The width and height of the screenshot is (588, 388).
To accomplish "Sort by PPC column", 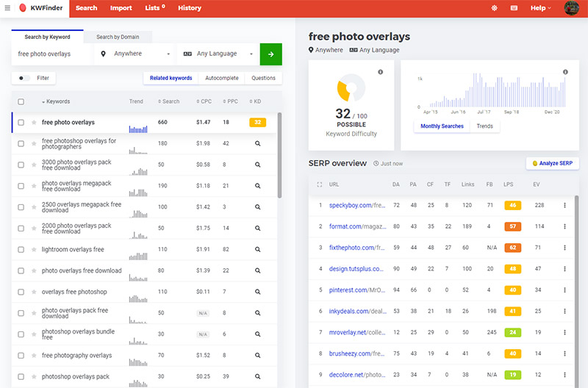I will click(x=230, y=101).
